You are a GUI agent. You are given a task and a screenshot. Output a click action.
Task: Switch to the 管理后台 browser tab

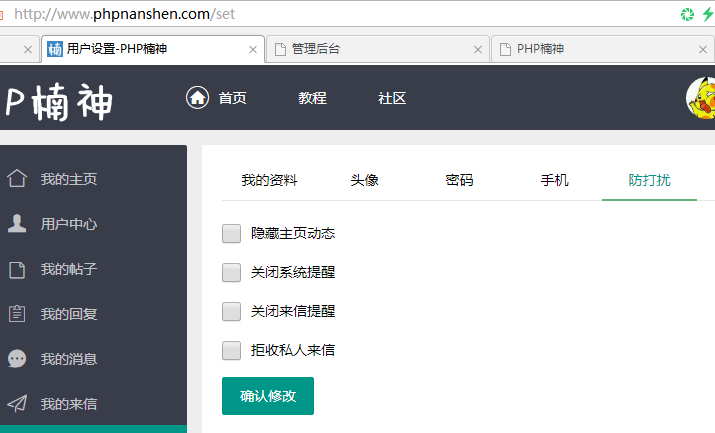pos(378,49)
